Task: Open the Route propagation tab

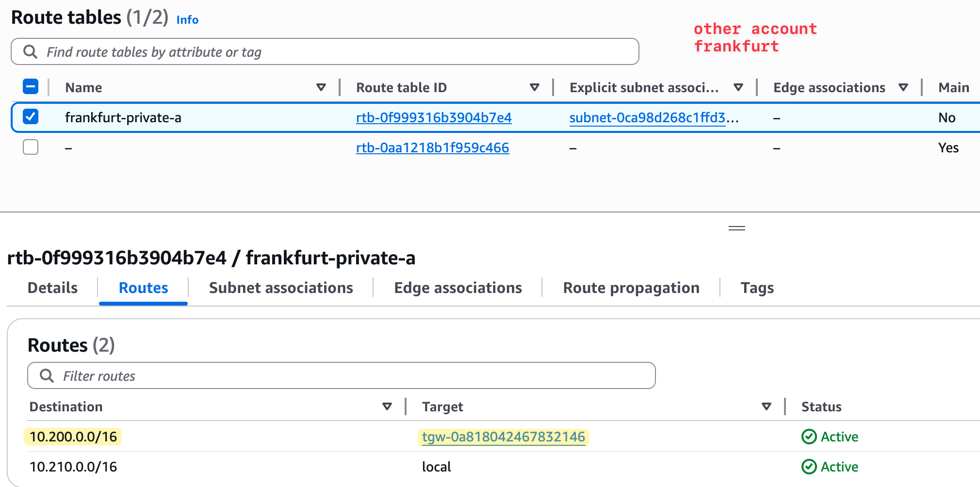Action: [631, 288]
